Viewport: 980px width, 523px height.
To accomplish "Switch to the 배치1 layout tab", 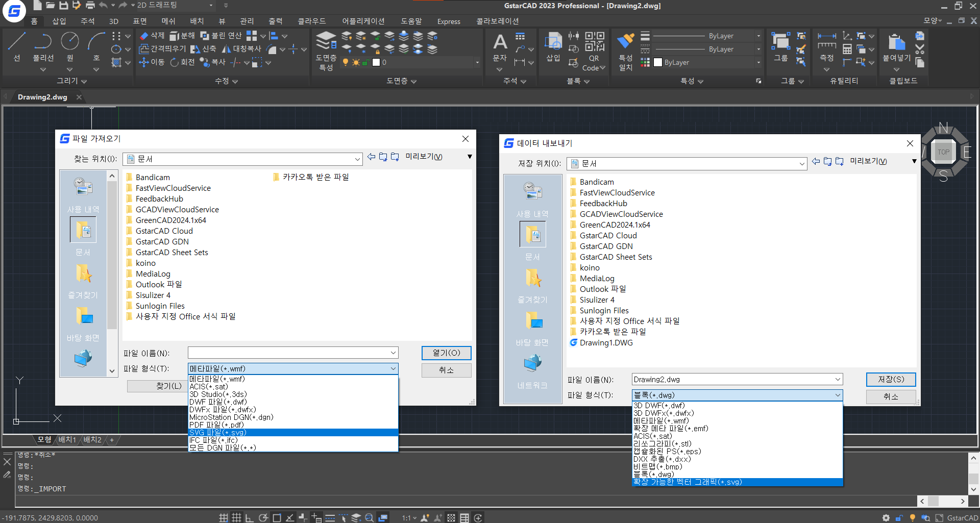I will coord(67,439).
